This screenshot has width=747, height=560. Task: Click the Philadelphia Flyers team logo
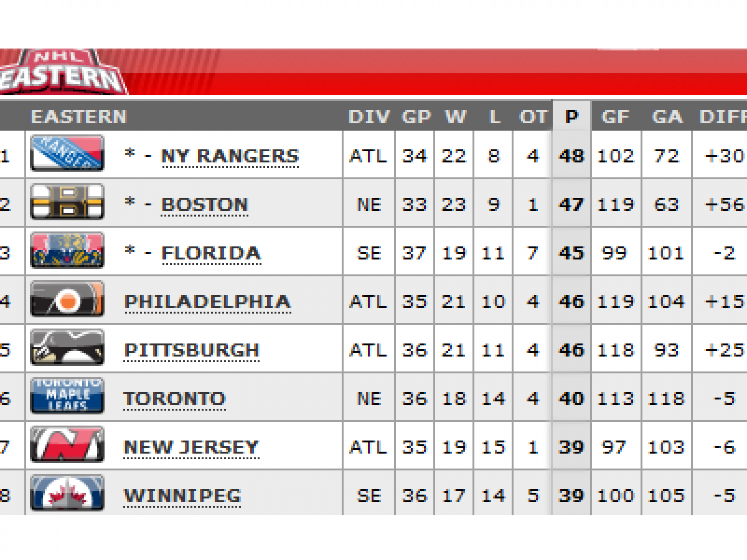[x=67, y=299]
